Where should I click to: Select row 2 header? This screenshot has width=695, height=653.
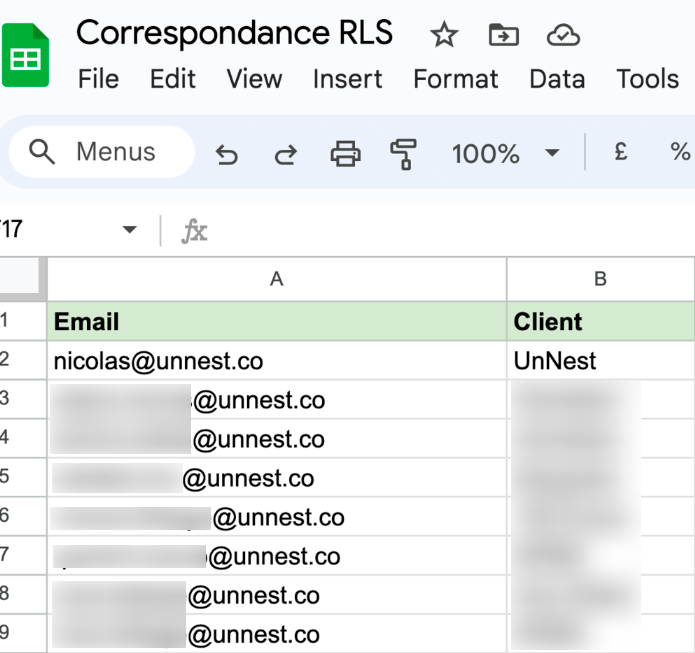[22, 360]
